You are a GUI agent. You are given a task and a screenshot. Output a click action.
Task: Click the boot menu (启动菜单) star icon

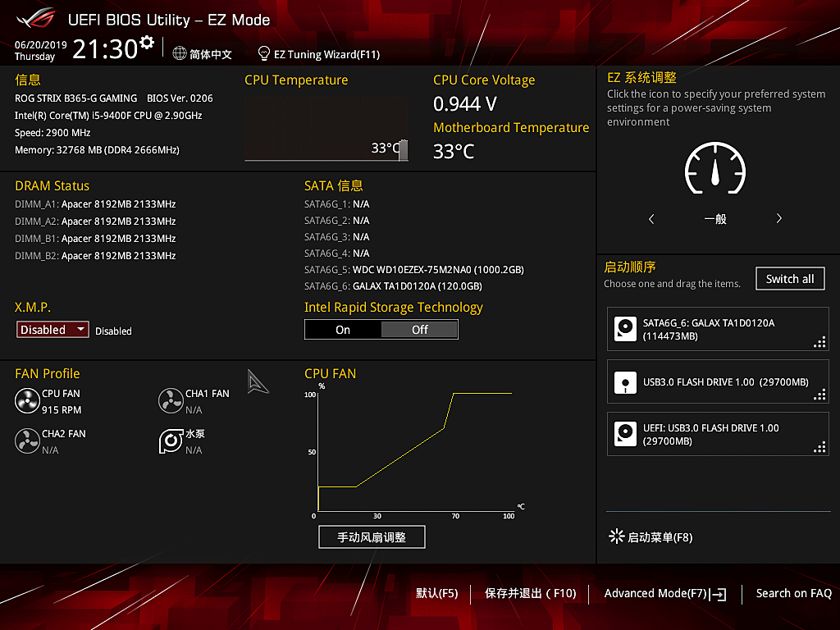point(617,536)
